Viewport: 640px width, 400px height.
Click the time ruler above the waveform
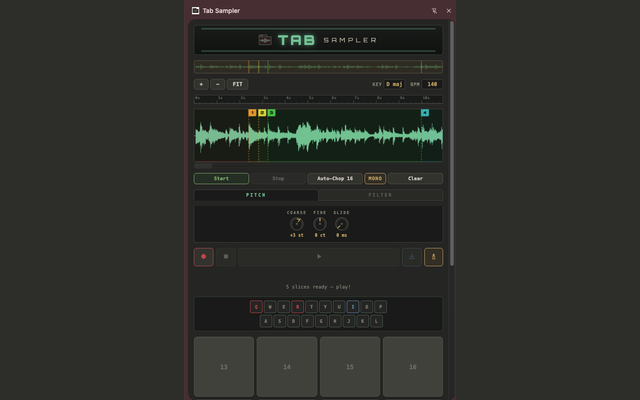[x=318, y=99]
